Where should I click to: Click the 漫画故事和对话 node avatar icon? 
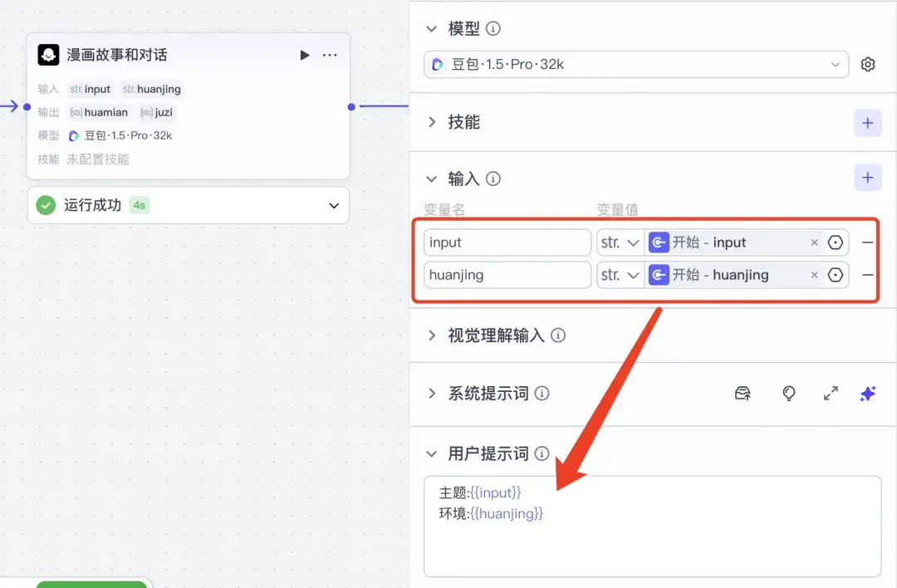pos(49,55)
